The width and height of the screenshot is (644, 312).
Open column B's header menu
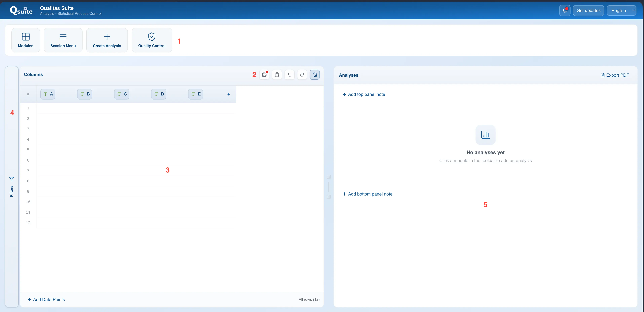pyautogui.click(x=88, y=94)
